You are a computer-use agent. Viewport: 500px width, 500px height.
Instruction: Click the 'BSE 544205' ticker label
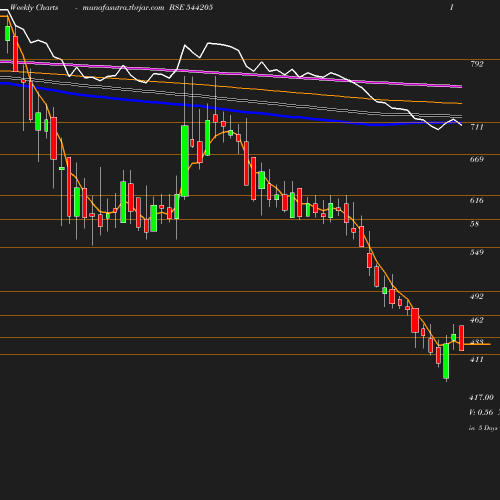click(x=191, y=8)
